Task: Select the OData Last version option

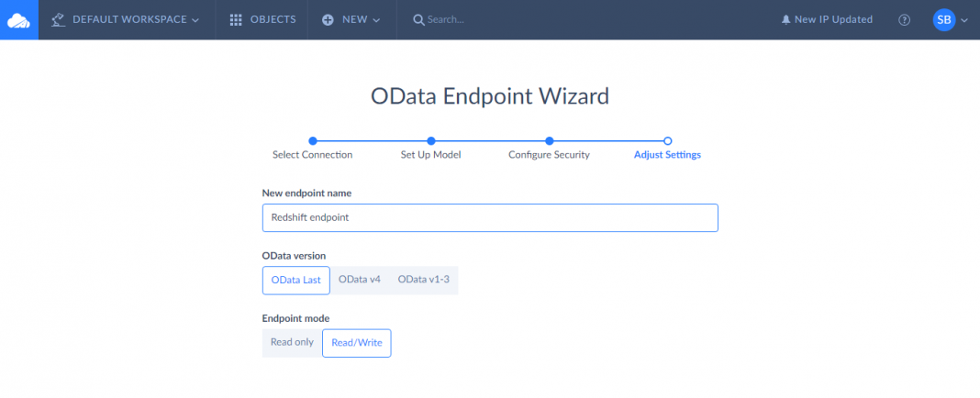Action: [x=295, y=280]
